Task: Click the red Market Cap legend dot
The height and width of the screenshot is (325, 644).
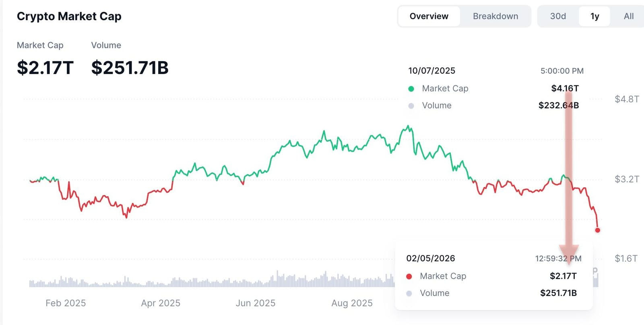Action: pyautogui.click(x=409, y=276)
